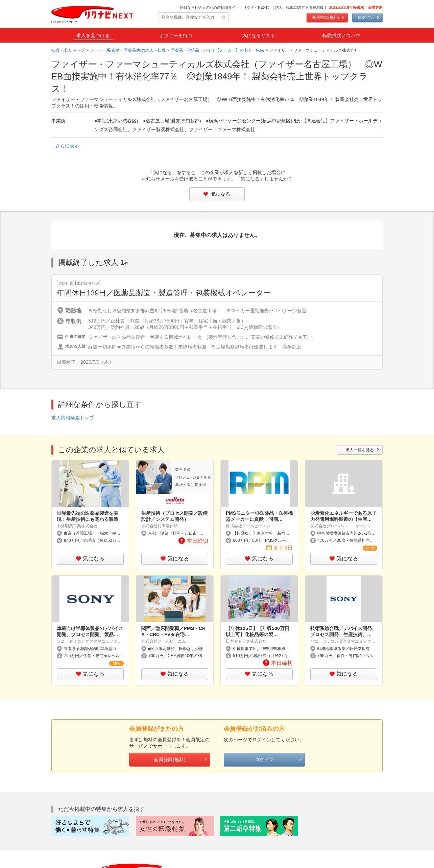Click the Rikunabi NEXT logo
Viewport: 434px width, 868px height.
[x=92, y=15]
